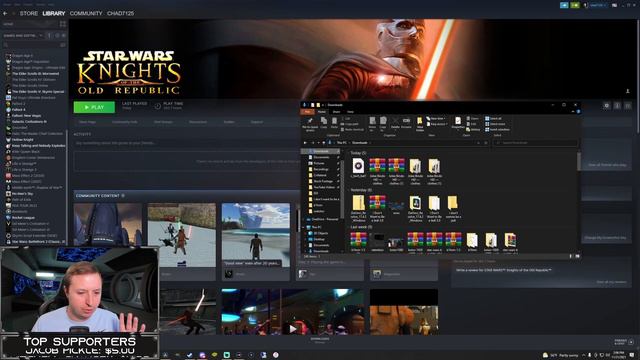Screen dimensions: 640x360
Task: Click Explorer's Back navigation arrow
Action: click(x=305, y=143)
